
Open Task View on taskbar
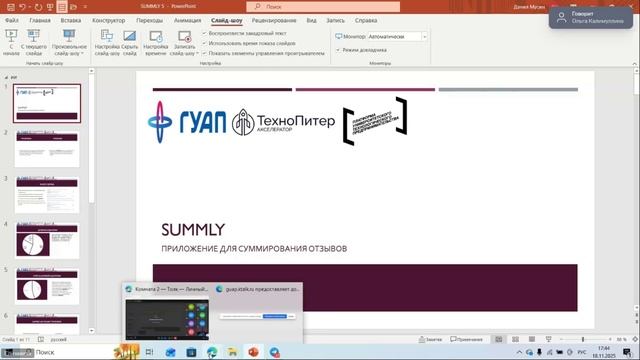point(149,352)
